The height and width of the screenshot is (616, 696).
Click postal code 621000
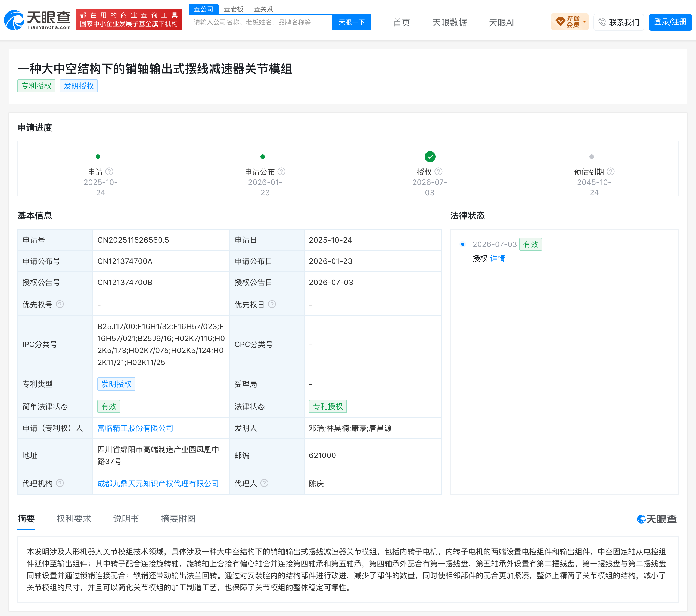click(x=322, y=456)
